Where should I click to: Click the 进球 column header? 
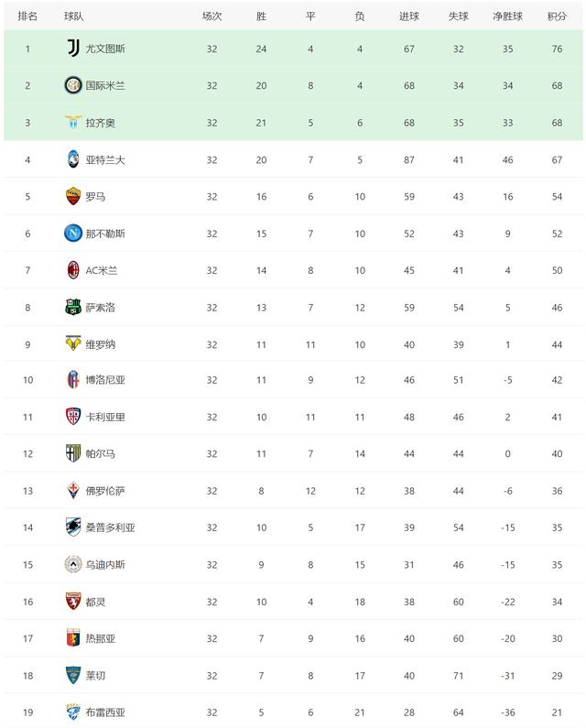[409, 16]
